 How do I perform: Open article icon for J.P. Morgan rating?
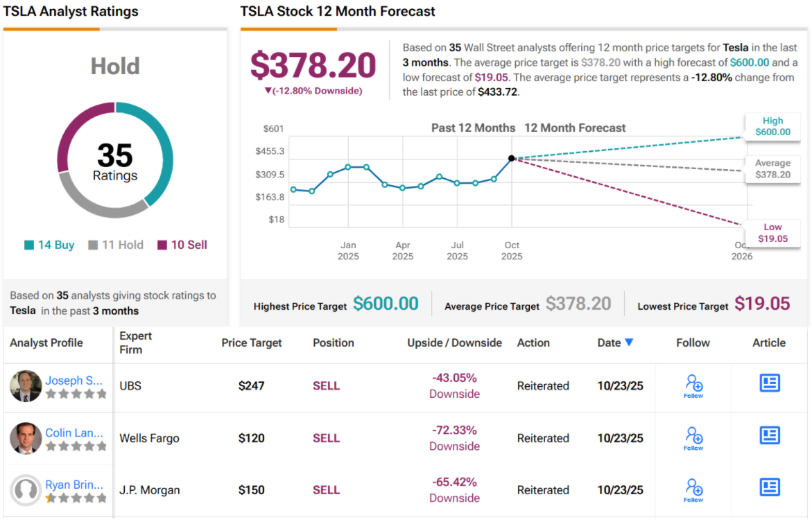pos(770,487)
